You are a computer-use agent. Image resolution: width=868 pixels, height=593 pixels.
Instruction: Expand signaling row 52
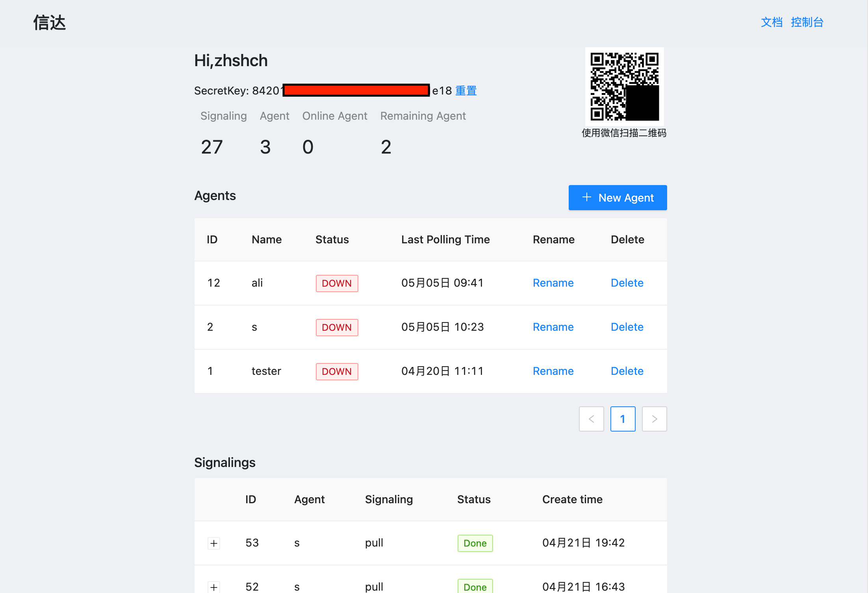click(x=214, y=587)
